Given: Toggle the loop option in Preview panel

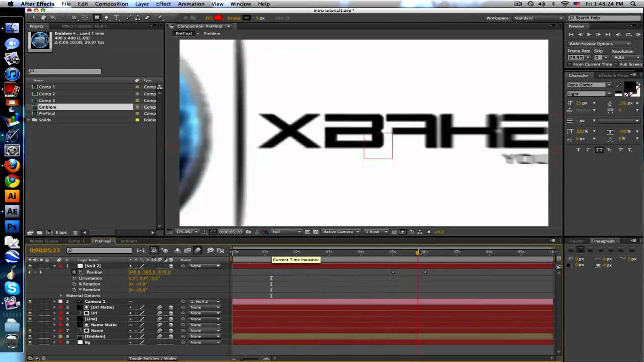Looking at the screenshot, I should (628, 34).
